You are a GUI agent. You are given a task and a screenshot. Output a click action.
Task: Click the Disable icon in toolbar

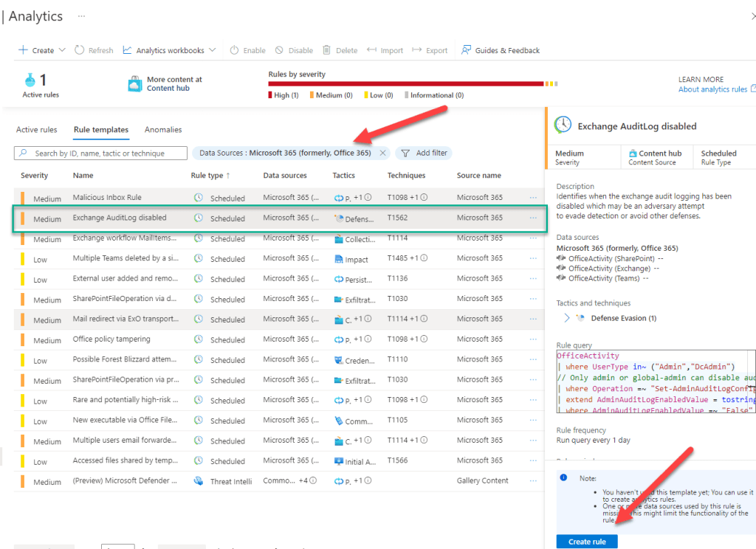[279, 50]
